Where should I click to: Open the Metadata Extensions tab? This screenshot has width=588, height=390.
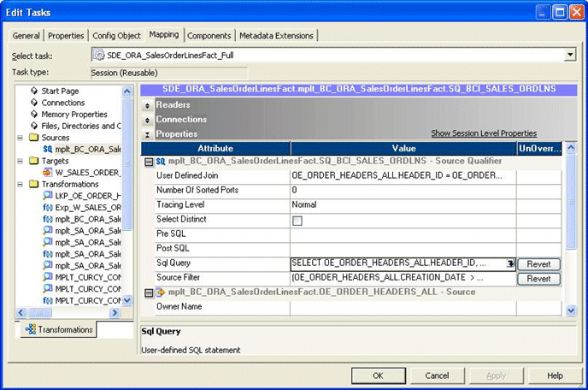pos(276,36)
